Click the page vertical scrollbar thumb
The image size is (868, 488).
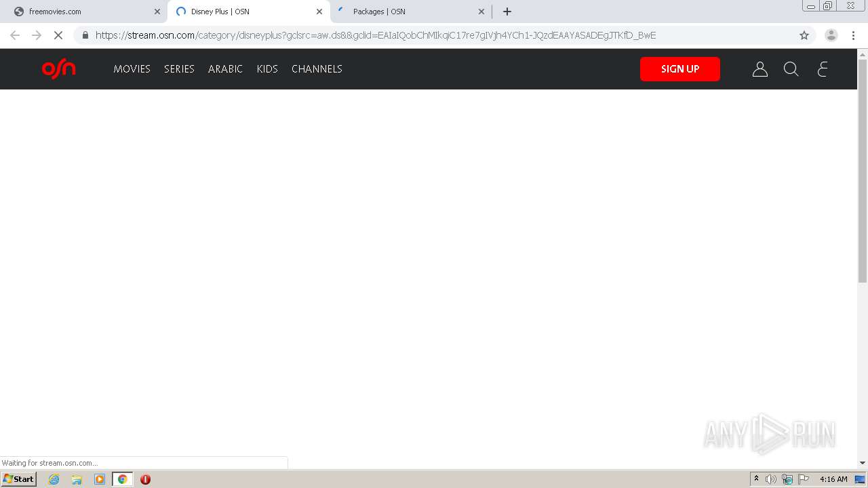click(x=863, y=171)
